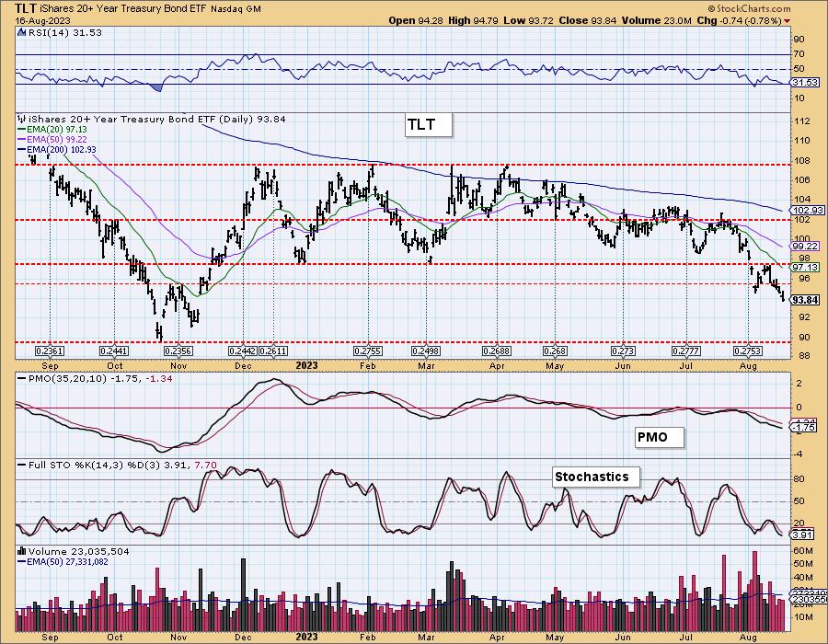
Task: Click the 3.91 stochastic value tag on the right axis
Action: pos(802,535)
